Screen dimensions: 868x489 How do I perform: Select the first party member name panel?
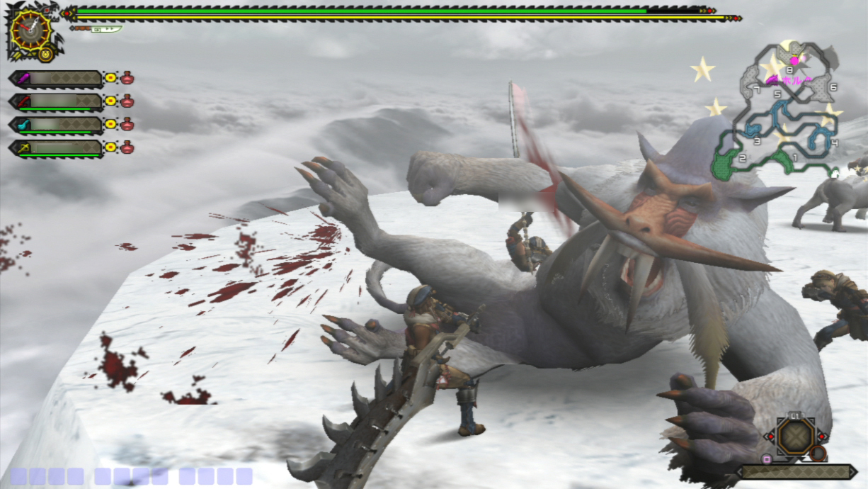pos(57,78)
